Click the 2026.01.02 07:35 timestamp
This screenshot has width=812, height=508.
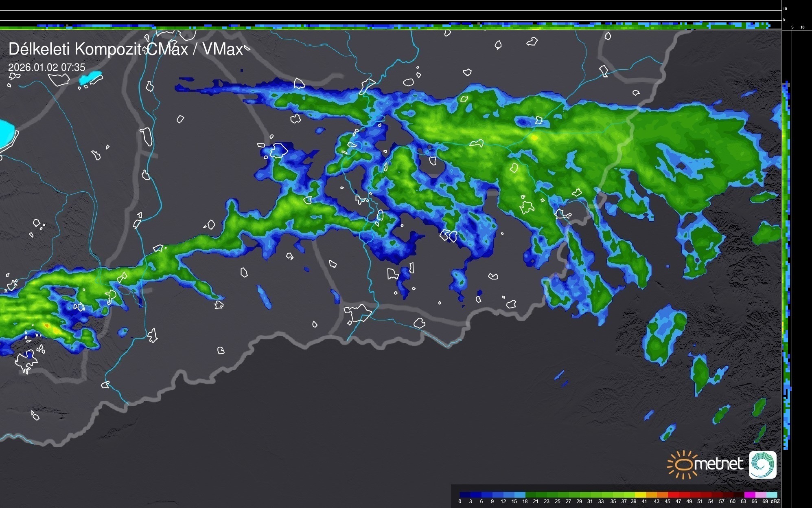tap(47, 67)
